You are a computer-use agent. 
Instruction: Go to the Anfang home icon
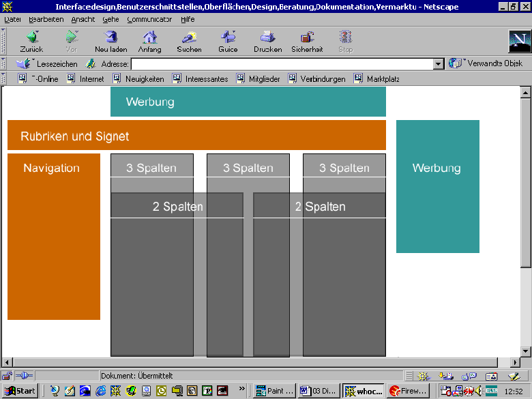149,38
